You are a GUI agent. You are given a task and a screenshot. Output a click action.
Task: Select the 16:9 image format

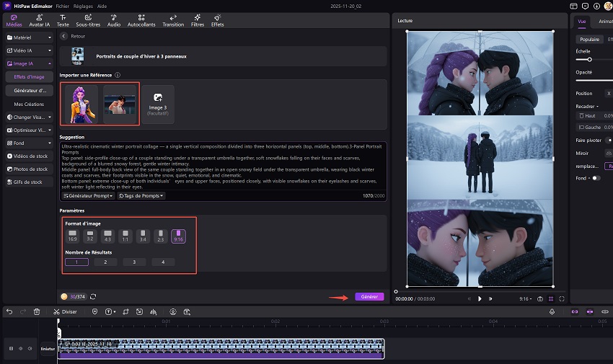(72, 235)
